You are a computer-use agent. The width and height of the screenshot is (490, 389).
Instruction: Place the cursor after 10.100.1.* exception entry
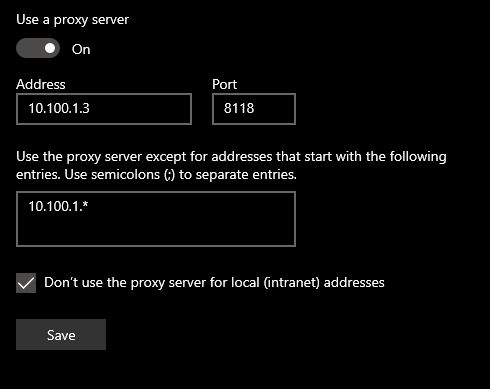[x=89, y=206]
